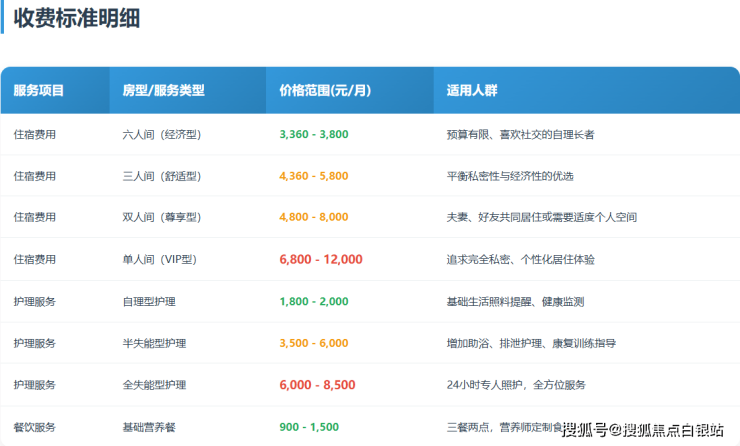The image size is (740, 446).
Task: Click the 服务项目 column header
Action: pos(39,91)
